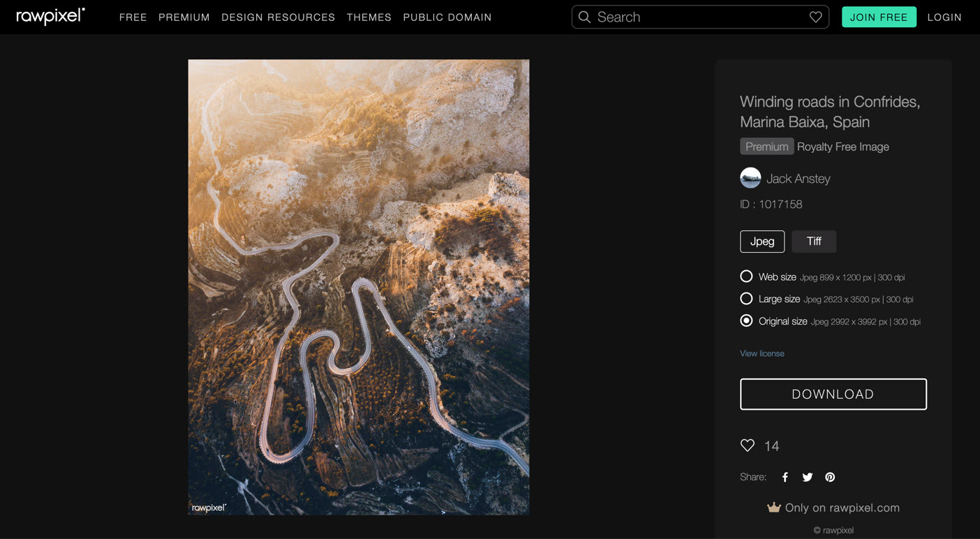This screenshot has height=539, width=980.
Task: Open the Free menu item
Action: pyautogui.click(x=133, y=17)
